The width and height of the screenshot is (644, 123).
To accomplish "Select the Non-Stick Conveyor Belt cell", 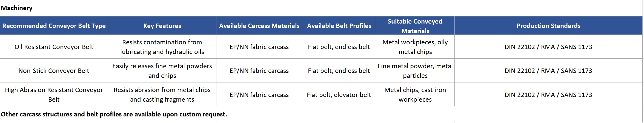I will pyautogui.click(x=54, y=71).
